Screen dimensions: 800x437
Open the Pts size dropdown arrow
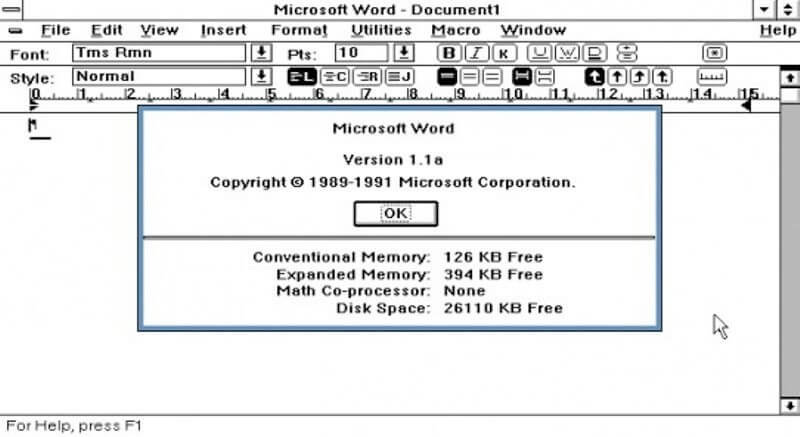click(x=404, y=53)
